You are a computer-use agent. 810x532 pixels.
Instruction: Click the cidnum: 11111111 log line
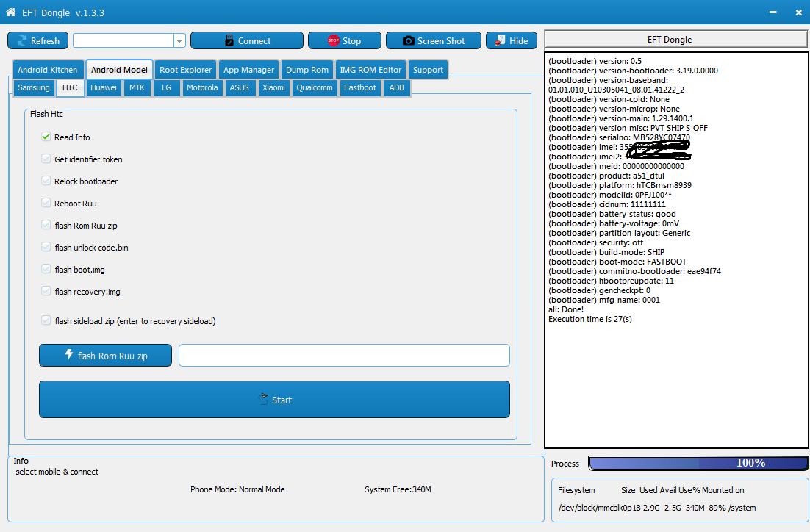coord(607,204)
